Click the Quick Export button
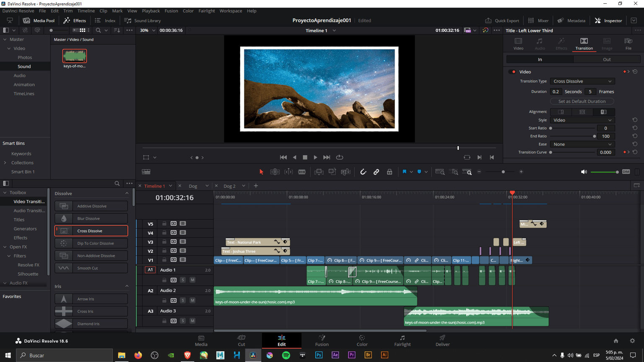The width and height of the screenshot is (644, 362). [x=502, y=21]
